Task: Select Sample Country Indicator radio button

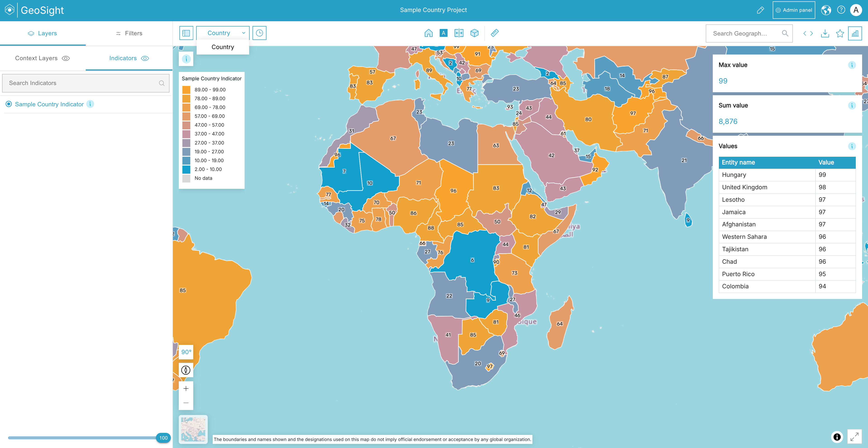Action: click(x=9, y=104)
